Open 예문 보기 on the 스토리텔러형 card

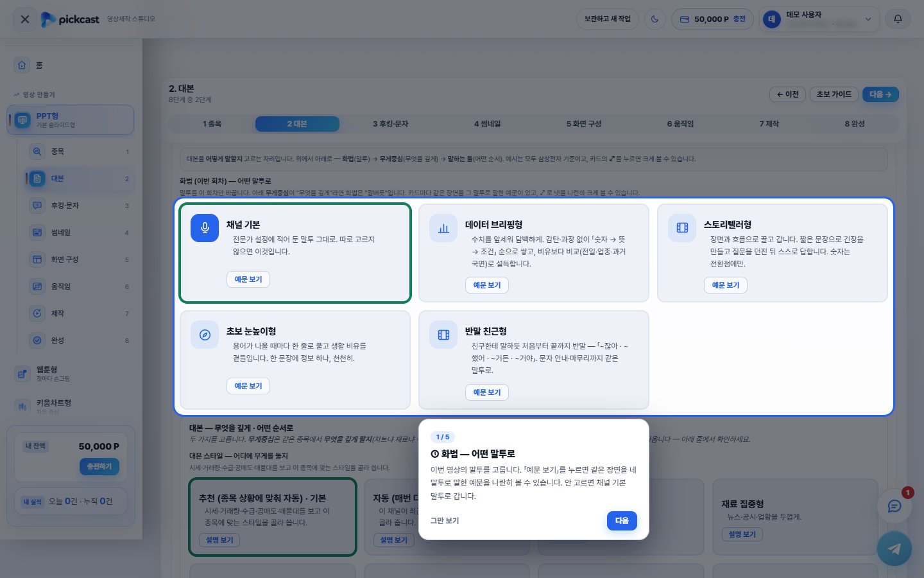coord(726,285)
